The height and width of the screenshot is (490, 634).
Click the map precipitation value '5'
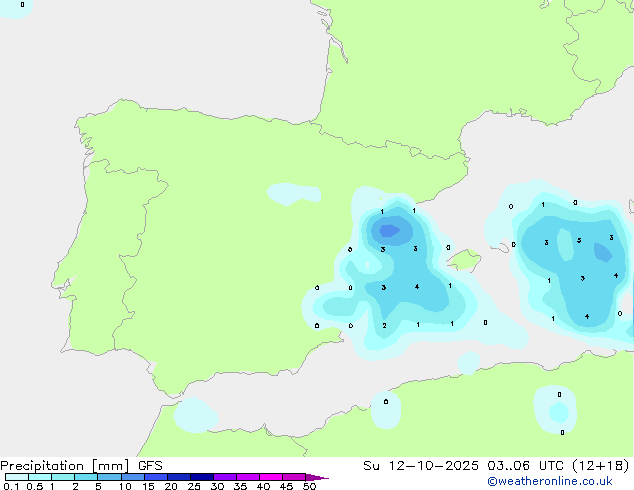pyautogui.click(x=579, y=241)
